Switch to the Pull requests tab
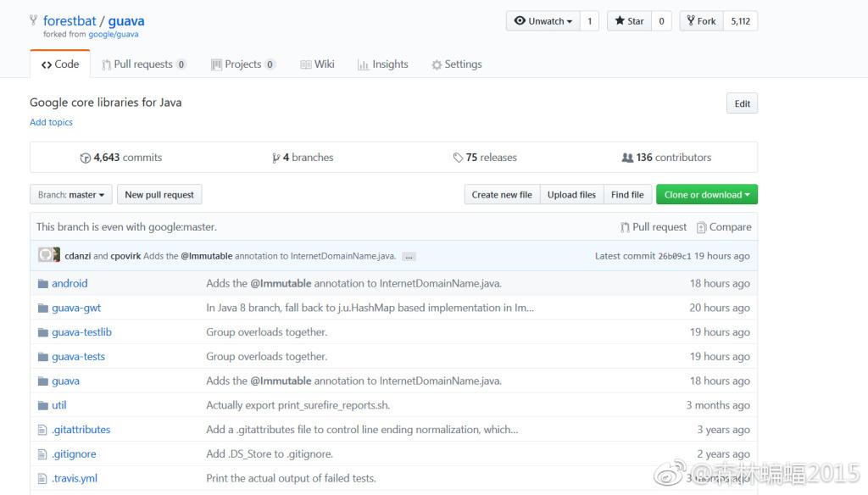Viewport: 868px width, 495px height. click(143, 64)
